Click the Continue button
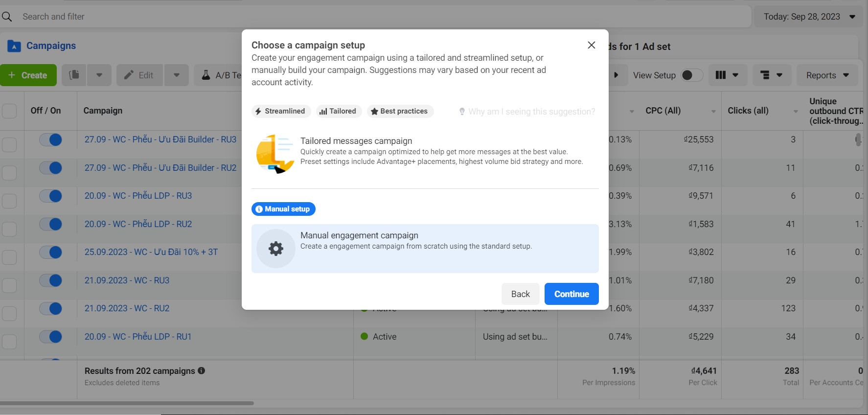868x415 pixels. click(x=571, y=294)
